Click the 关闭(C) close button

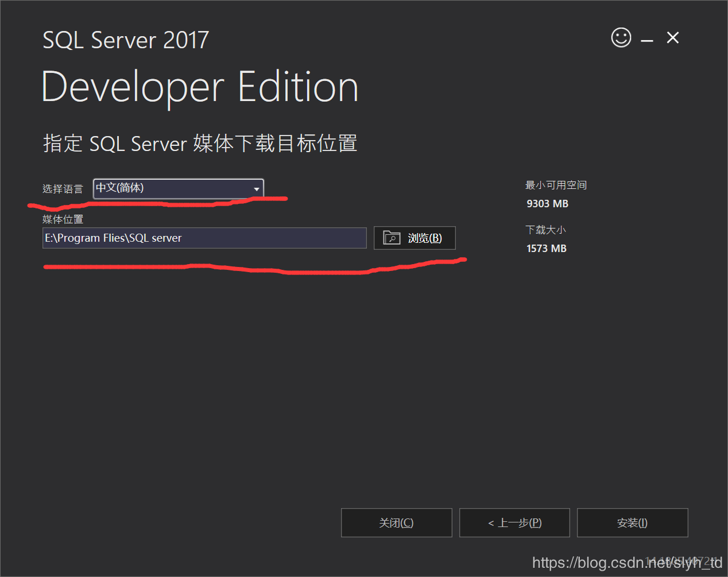396,522
